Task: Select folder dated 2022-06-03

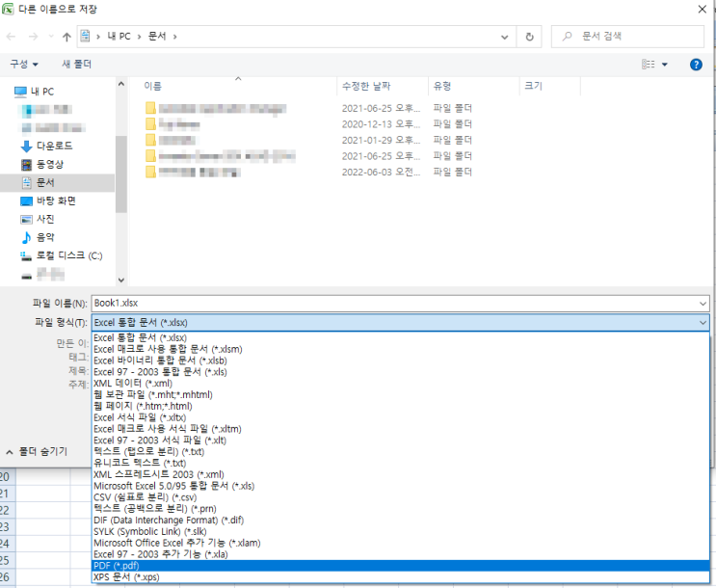Action: pyautogui.click(x=308, y=173)
